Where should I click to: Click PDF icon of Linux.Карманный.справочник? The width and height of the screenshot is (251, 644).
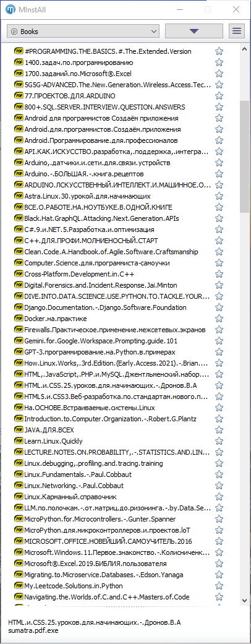(x=19, y=496)
